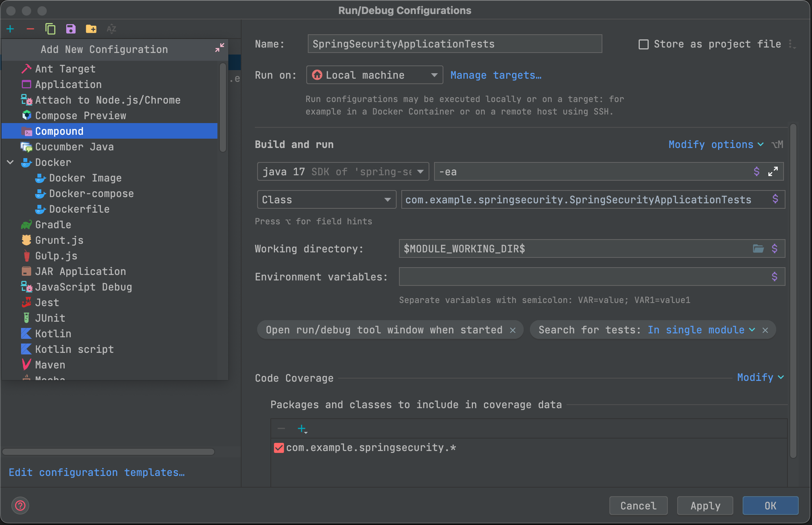Viewport: 812px width, 525px height.
Task: Open the Class test kind dropdown
Action: (326, 199)
